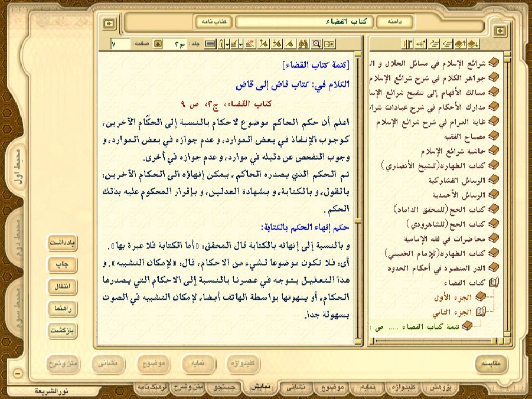The image size is (532, 399).
Task: Click the split-panel arrow icon after magnifier
Action: coord(329,44)
